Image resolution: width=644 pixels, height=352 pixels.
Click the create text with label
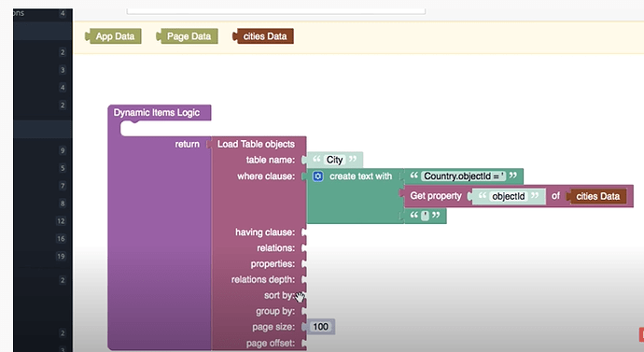click(x=360, y=176)
